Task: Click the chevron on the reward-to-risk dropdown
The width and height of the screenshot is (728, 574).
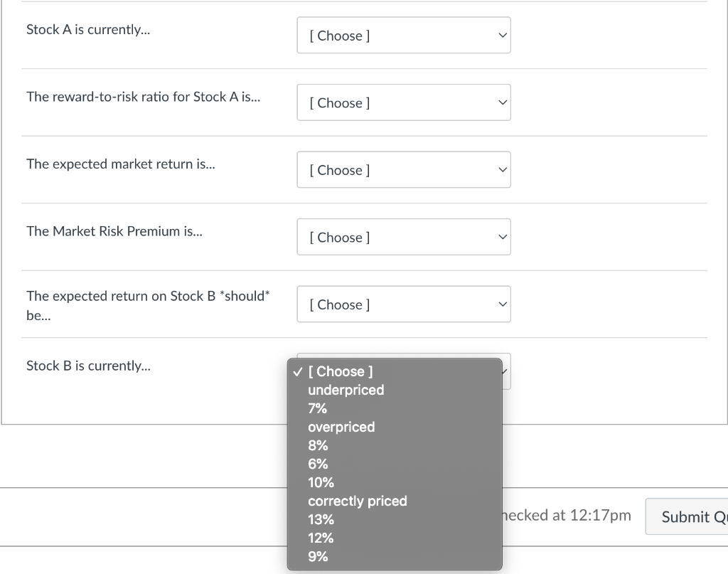Action: pos(502,102)
